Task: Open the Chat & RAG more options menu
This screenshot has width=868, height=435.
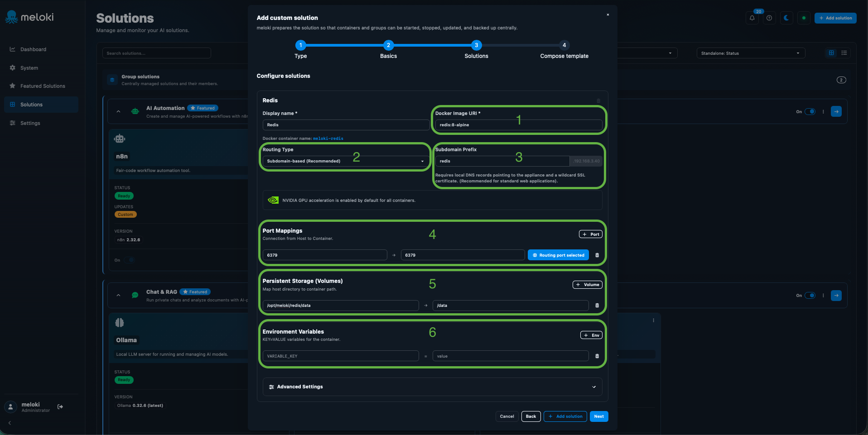Action: [824, 296]
